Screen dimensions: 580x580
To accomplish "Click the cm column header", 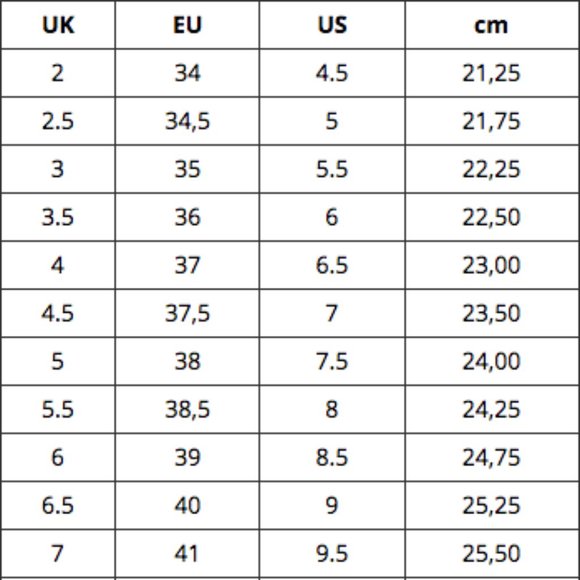I will tap(492, 25).
